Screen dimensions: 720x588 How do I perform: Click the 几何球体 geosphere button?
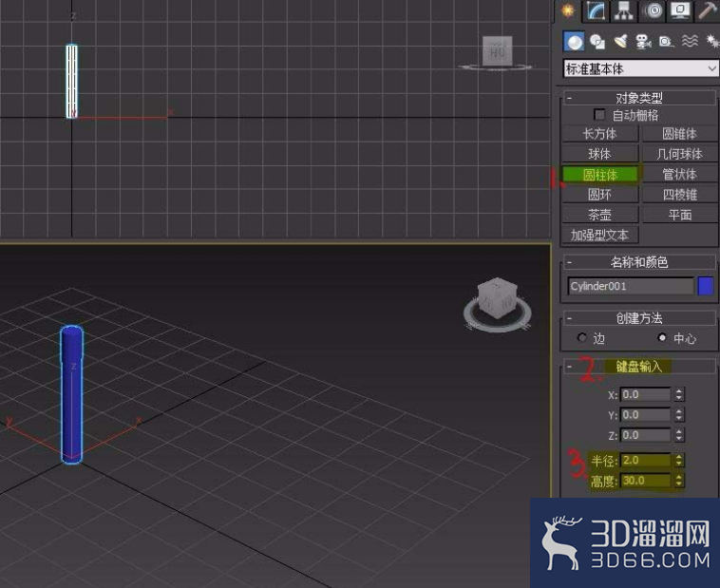point(680,154)
